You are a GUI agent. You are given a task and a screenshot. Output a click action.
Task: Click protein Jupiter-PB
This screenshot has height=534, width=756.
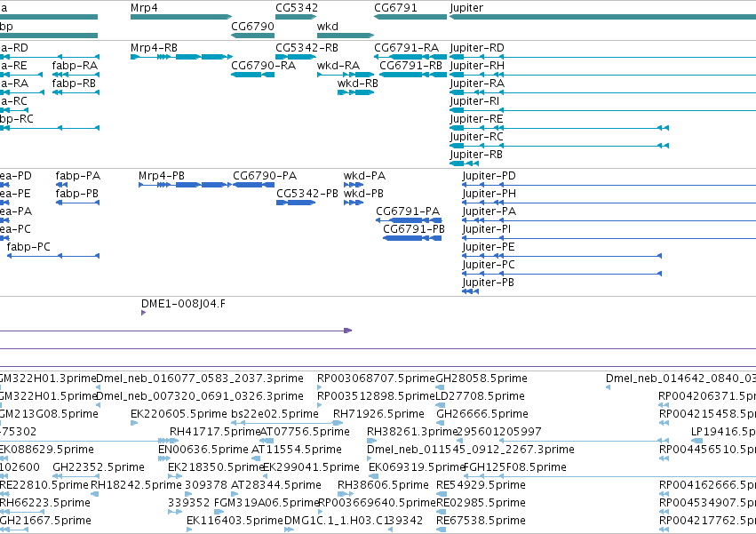[x=488, y=283]
